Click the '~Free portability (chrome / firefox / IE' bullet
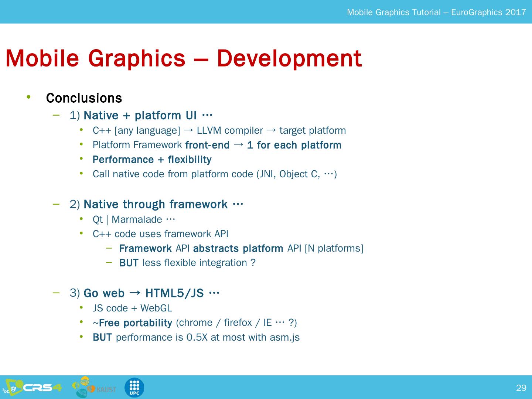The width and height of the screenshot is (532, 399). (x=195, y=323)
